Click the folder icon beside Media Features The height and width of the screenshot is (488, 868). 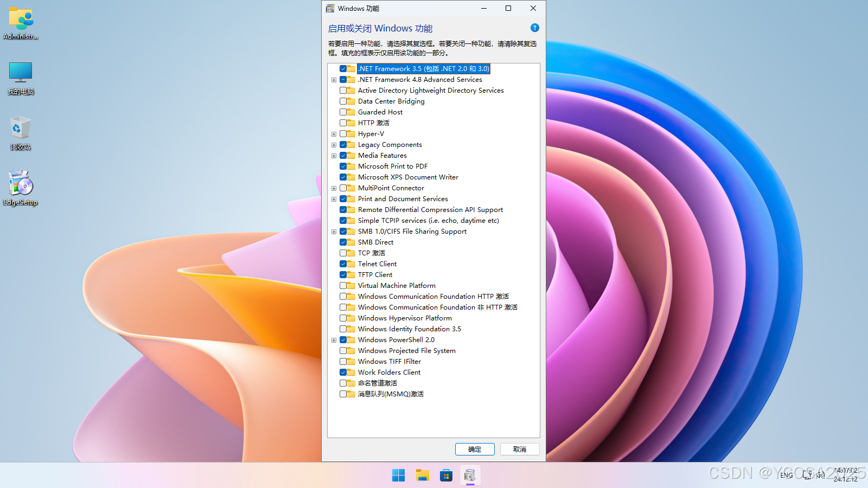pyautogui.click(x=352, y=156)
